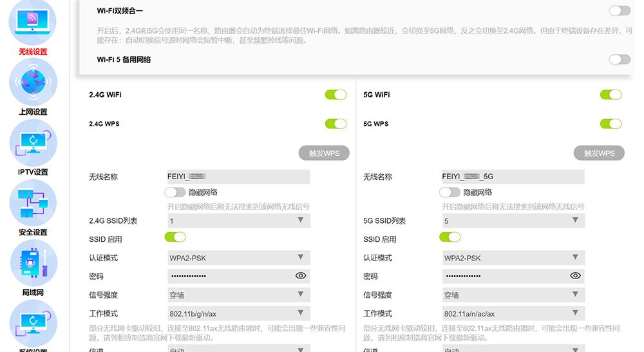Select the 无线设置 menu label
The width and height of the screenshot is (644, 352).
tap(33, 52)
